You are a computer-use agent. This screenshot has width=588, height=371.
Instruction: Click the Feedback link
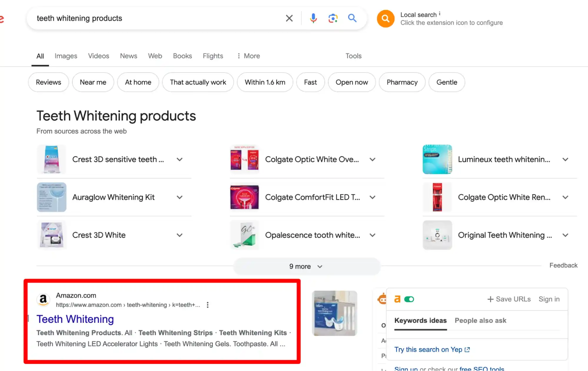click(563, 265)
